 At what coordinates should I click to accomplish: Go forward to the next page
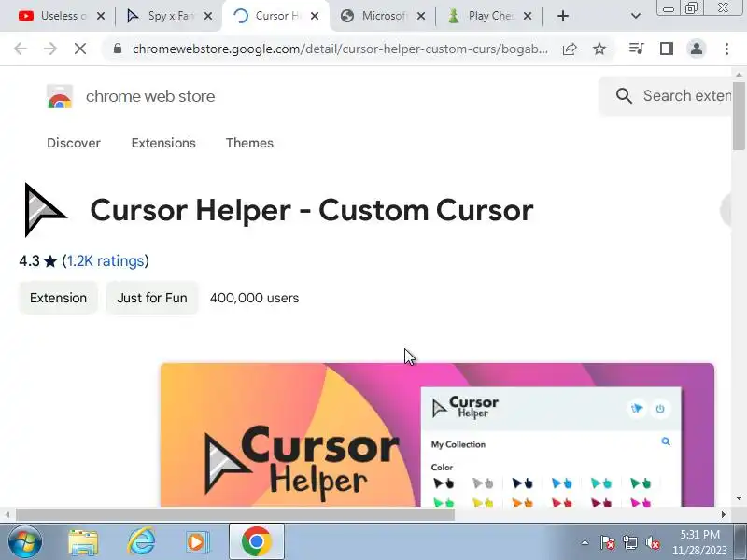[x=50, y=49]
